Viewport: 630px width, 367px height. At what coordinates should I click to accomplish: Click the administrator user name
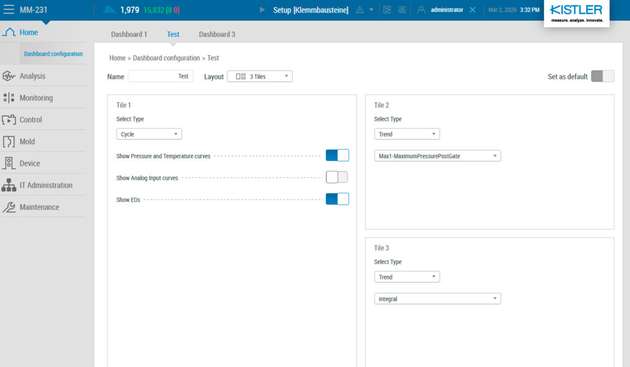(x=447, y=10)
